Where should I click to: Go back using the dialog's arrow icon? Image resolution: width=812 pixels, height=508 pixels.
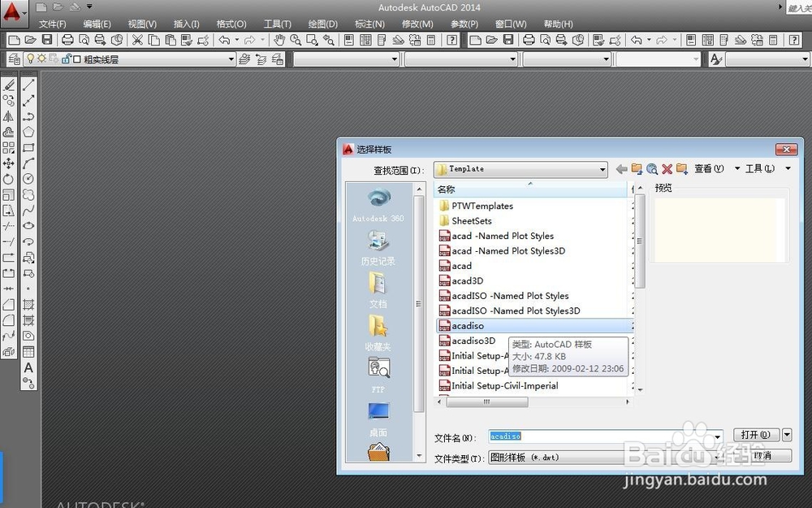click(x=621, y=169)
